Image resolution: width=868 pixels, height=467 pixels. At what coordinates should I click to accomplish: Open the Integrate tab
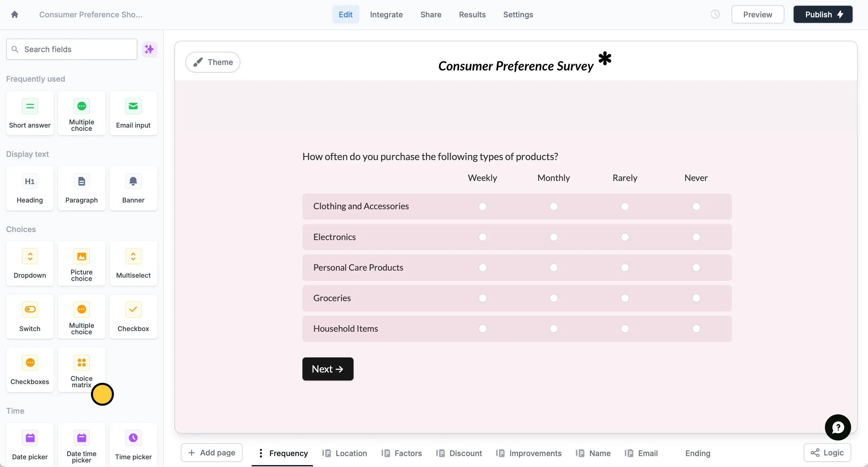coord(386,14)
